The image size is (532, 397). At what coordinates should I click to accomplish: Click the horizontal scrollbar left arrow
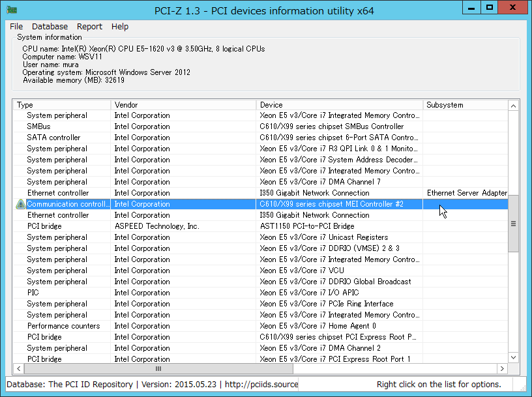click(19, 368)
